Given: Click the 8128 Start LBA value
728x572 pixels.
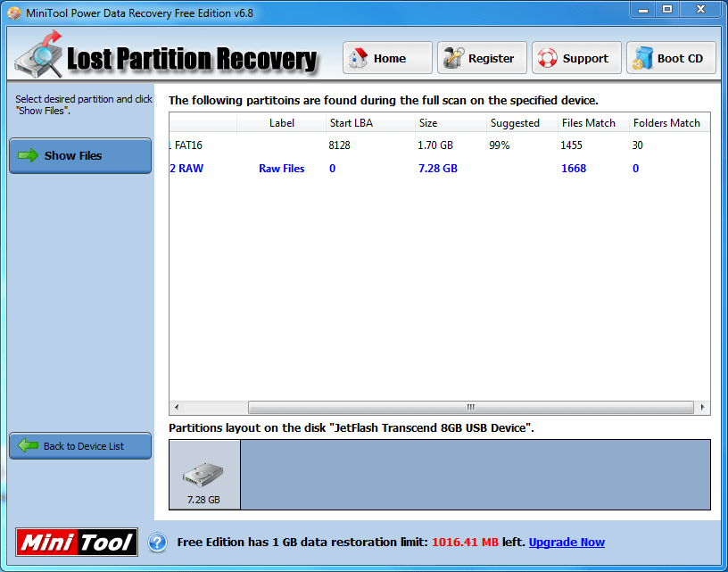Looking at the screenshot, I should click(x=339, y=145).
